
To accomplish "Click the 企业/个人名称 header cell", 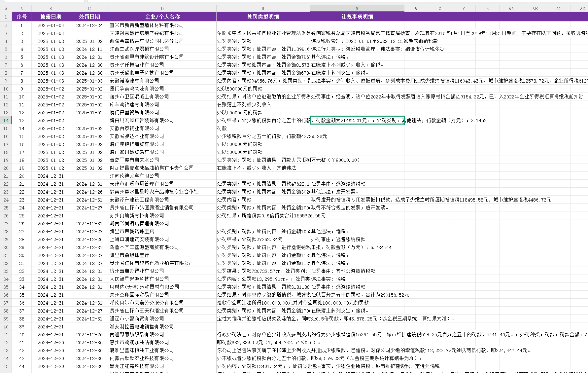I will (x=162, y=17).
